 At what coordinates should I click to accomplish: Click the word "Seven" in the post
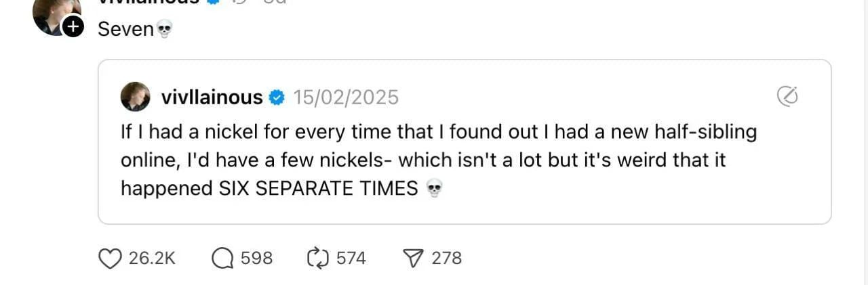[x=126, y=29]
